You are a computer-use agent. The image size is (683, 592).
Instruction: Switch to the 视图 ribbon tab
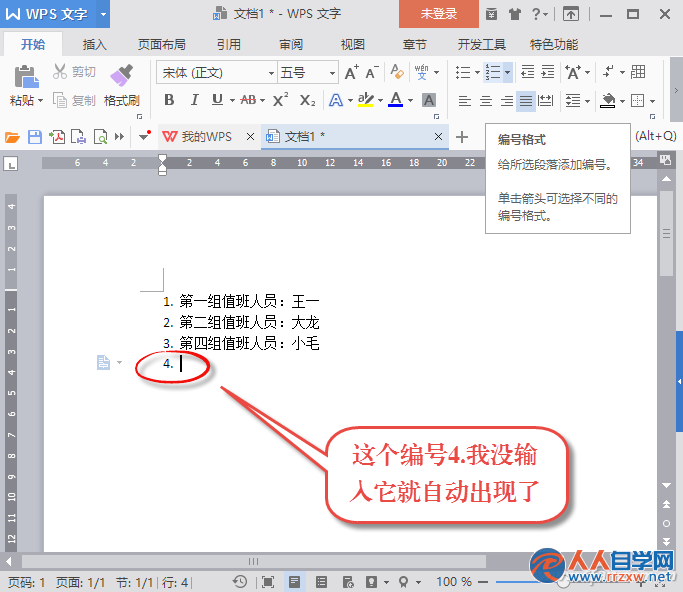coord(352,44)
